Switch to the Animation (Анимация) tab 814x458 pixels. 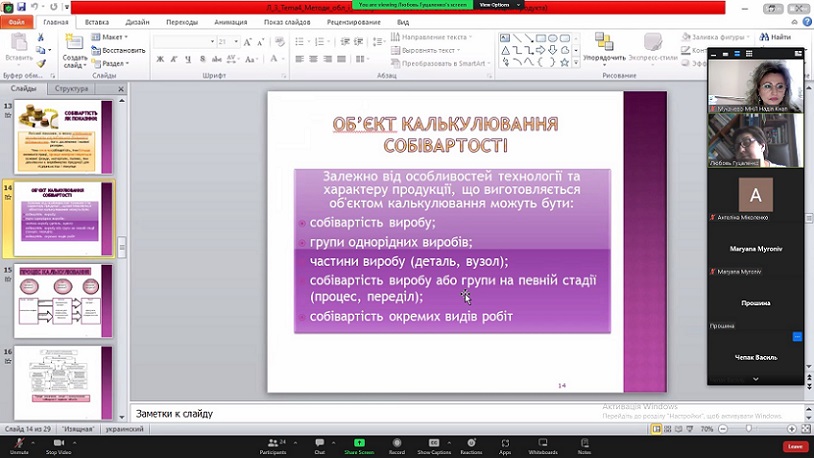230,22
